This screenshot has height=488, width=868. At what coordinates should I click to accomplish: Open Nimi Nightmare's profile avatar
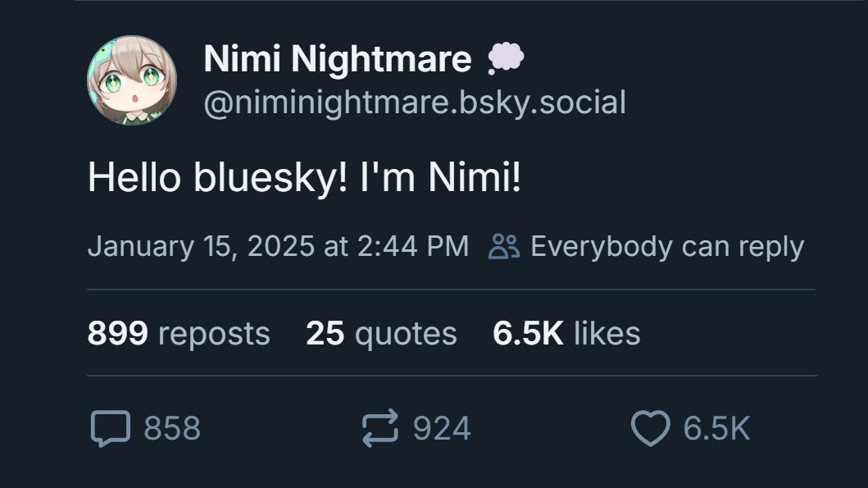[132, 80]
